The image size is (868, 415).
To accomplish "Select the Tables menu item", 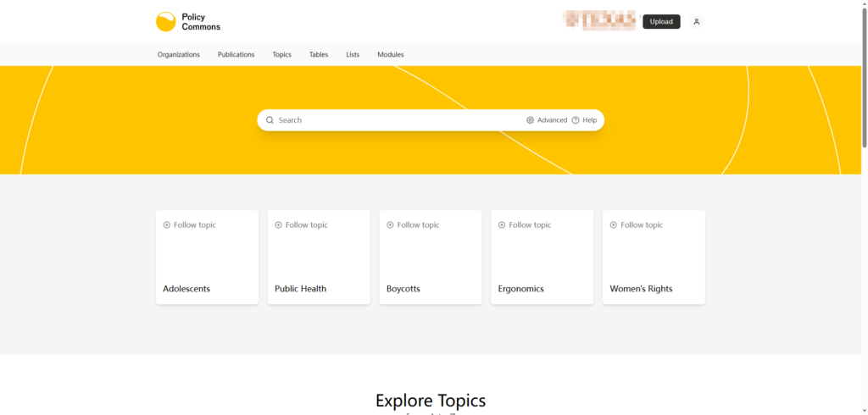I will coord(319,54).
